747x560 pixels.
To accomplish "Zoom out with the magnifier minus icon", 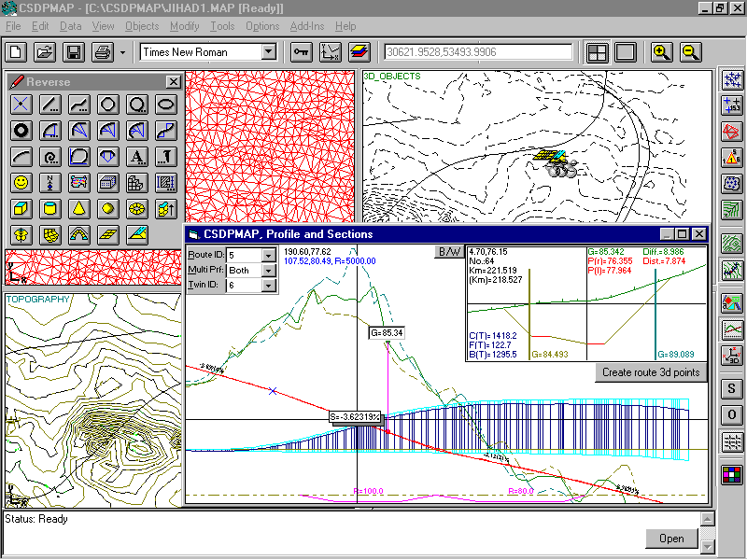I will [x=691, y=52].
